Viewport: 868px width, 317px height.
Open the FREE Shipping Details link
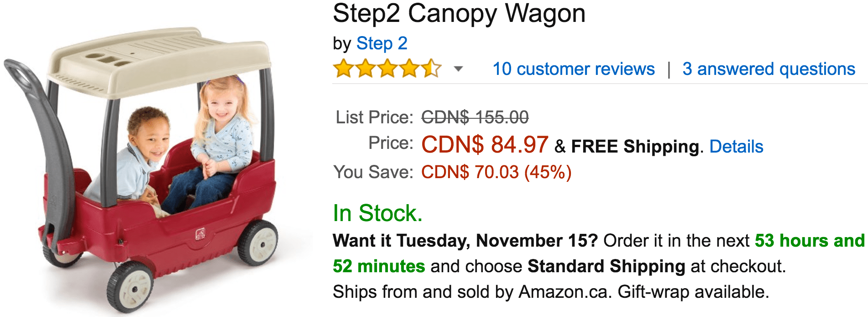point(736,147)
